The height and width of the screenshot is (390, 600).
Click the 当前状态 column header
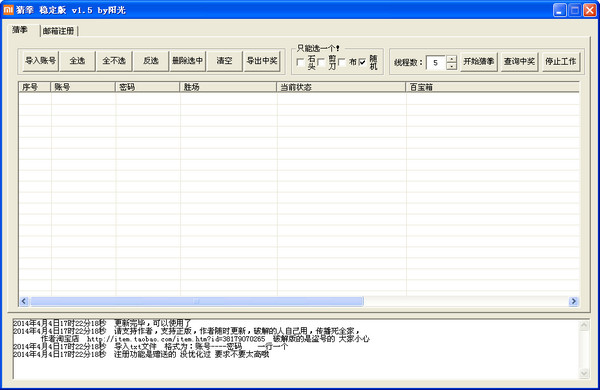(341, 87)
